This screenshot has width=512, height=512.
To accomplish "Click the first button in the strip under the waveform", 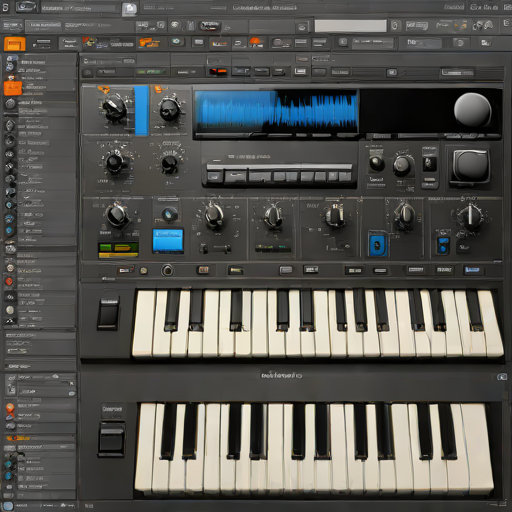I will [214, 176].
